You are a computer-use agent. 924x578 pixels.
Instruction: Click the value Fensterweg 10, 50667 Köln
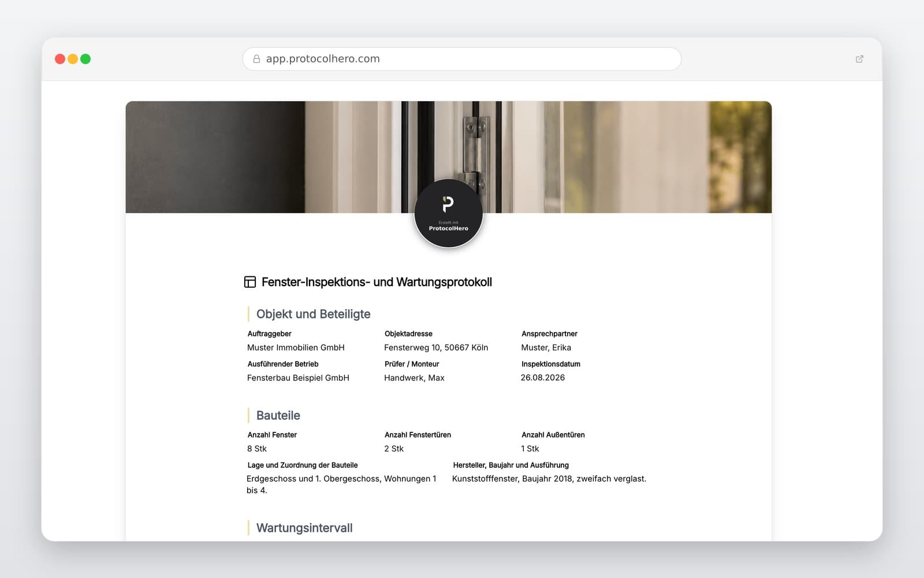pos(436,347)
